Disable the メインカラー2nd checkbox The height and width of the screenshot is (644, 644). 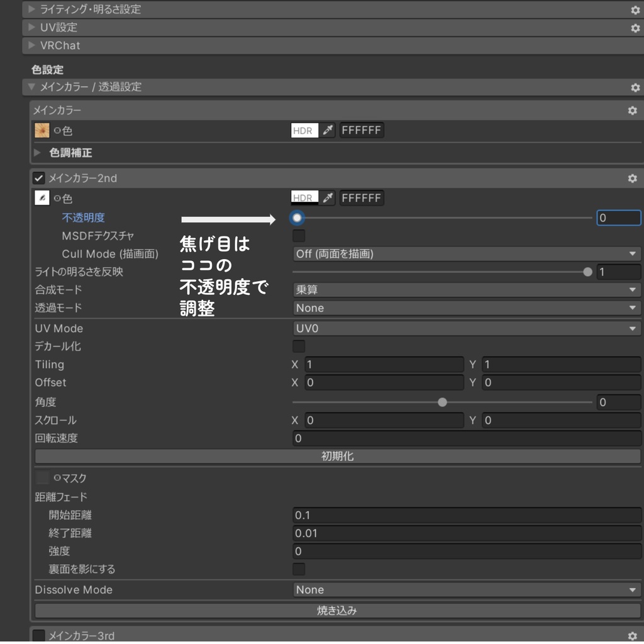pos(38,178)
